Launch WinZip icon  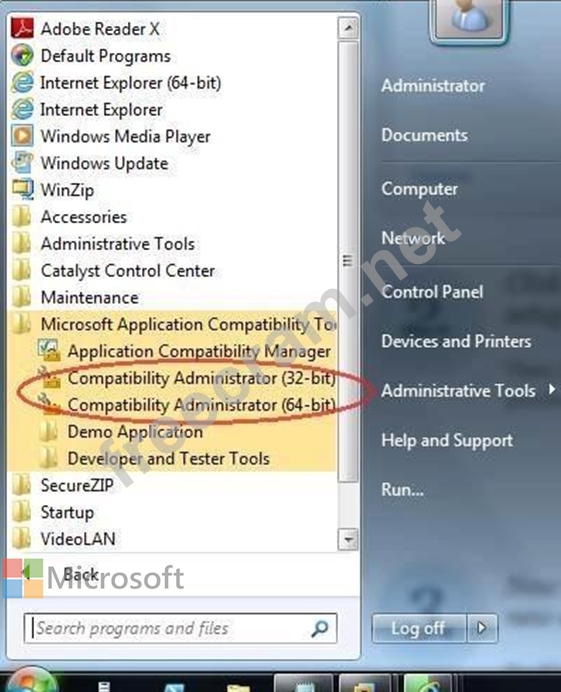pyautogui.click(x=22, y=190)
